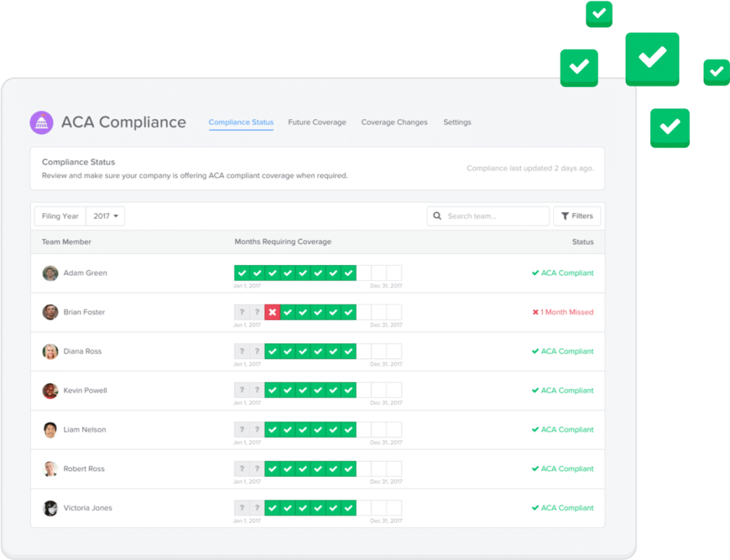
Task: Open the 2017 filing year dropdown
Action: coord(105,216)
